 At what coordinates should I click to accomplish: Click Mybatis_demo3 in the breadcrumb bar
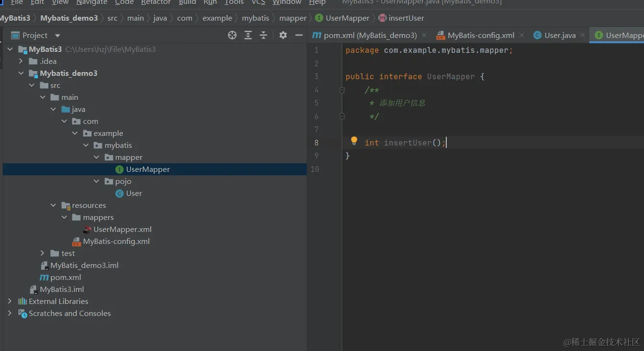coord(69,18)
